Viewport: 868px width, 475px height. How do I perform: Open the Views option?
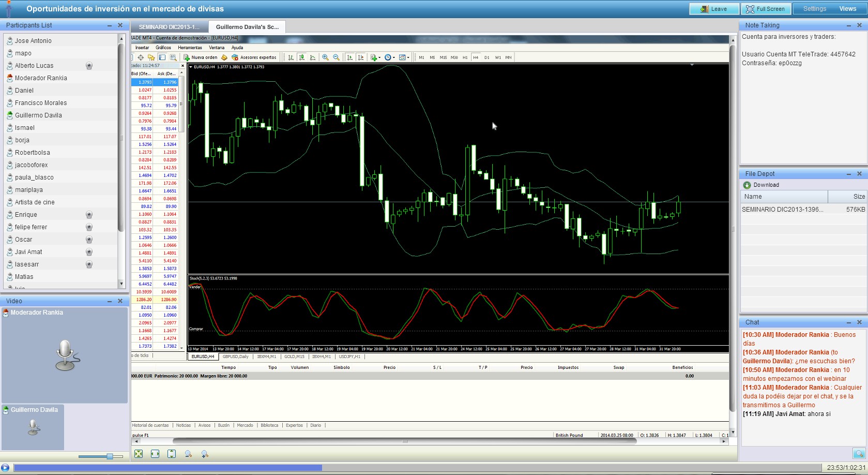coord(847,9)
